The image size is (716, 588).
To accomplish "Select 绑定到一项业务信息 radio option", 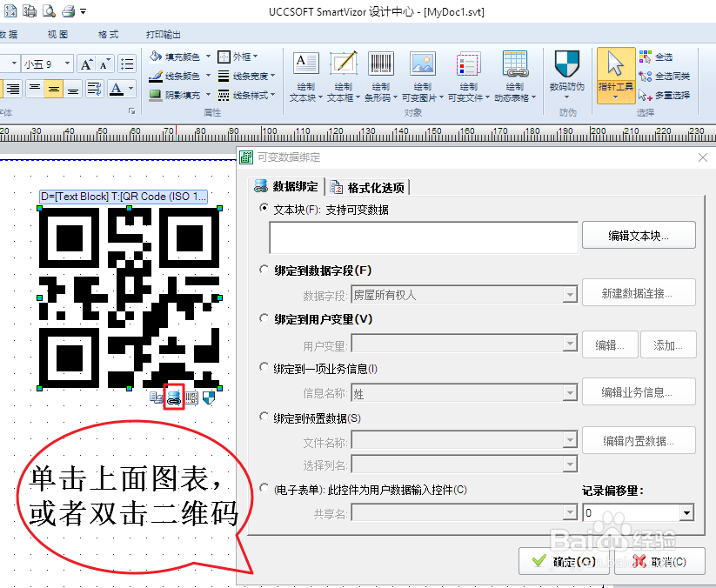I will (x=264, y=367).
